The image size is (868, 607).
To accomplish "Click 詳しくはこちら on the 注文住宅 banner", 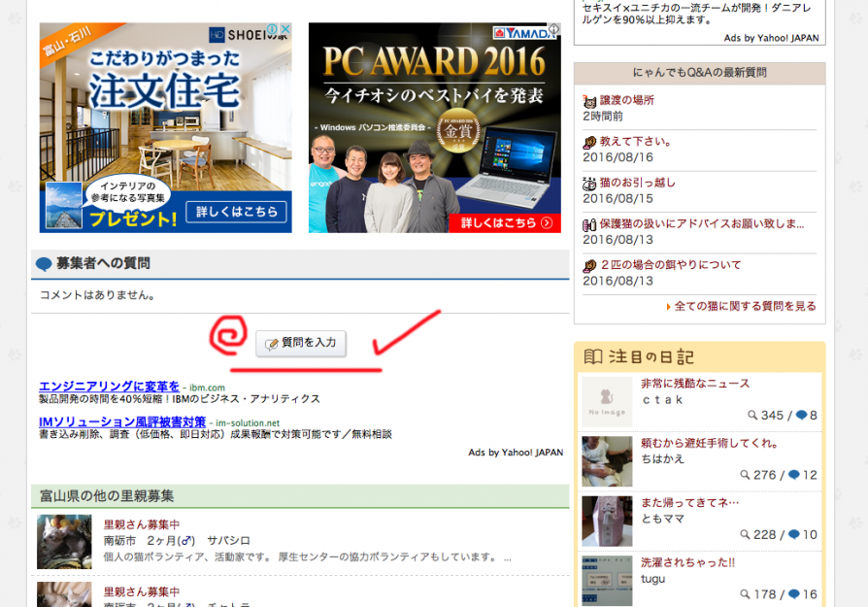I will (x=237, y=211).
